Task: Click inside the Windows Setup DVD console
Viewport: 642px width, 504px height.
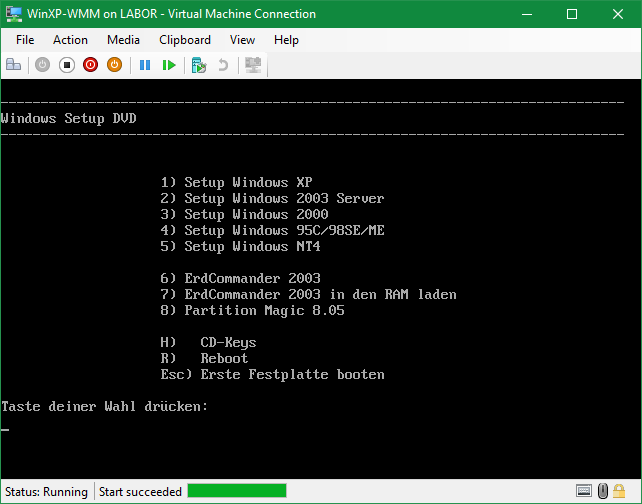Action: [x=320, y=280]
